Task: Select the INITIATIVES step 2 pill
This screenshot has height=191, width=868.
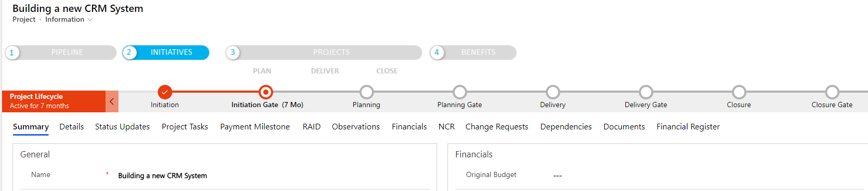Action: coord(166,52)
